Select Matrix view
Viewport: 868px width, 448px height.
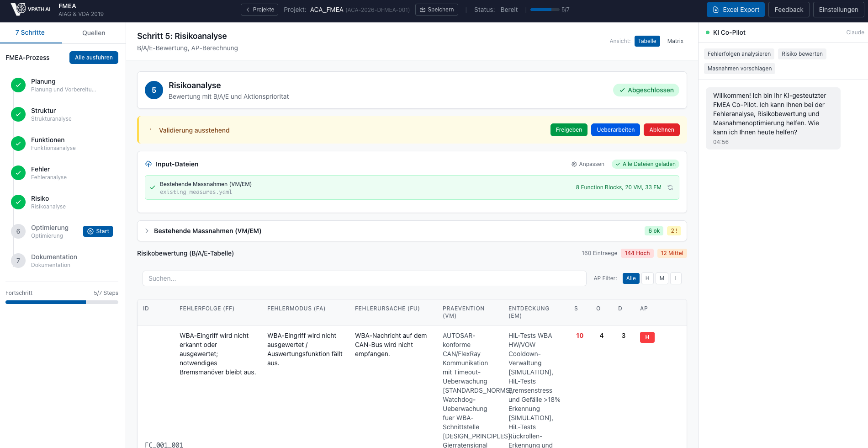click(x=675, y=41)
